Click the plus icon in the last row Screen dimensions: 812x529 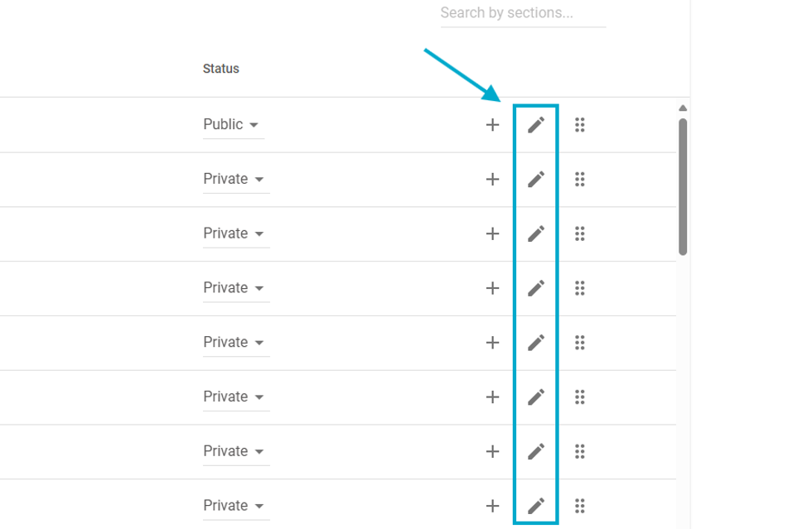(492, 505)
